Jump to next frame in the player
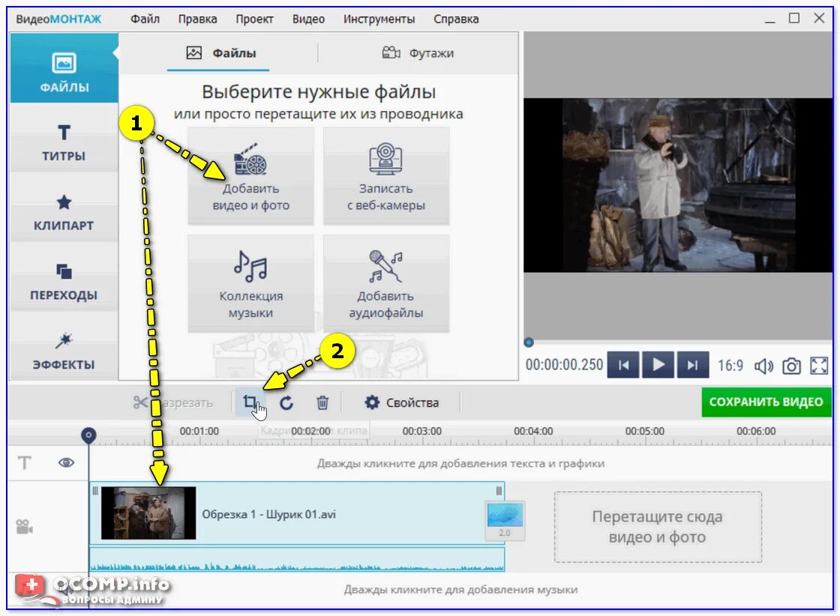The width and height of the screenshot is (840, 616). tap(693, 365)
